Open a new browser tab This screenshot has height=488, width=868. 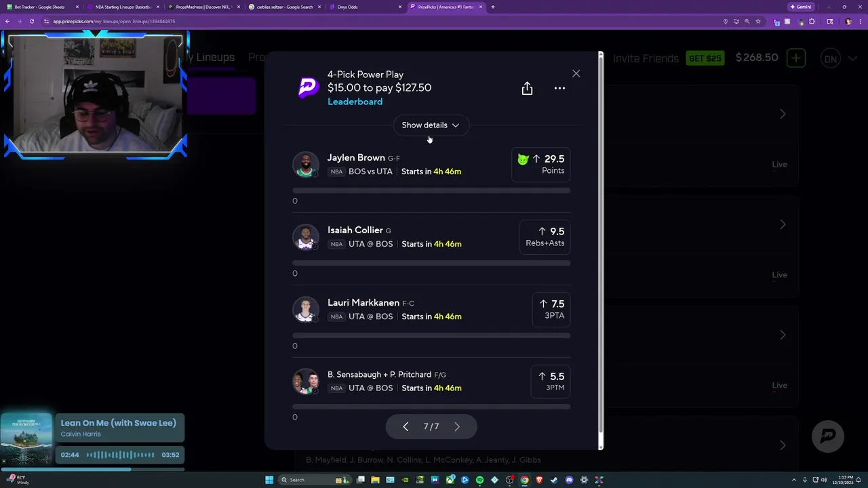493,7
